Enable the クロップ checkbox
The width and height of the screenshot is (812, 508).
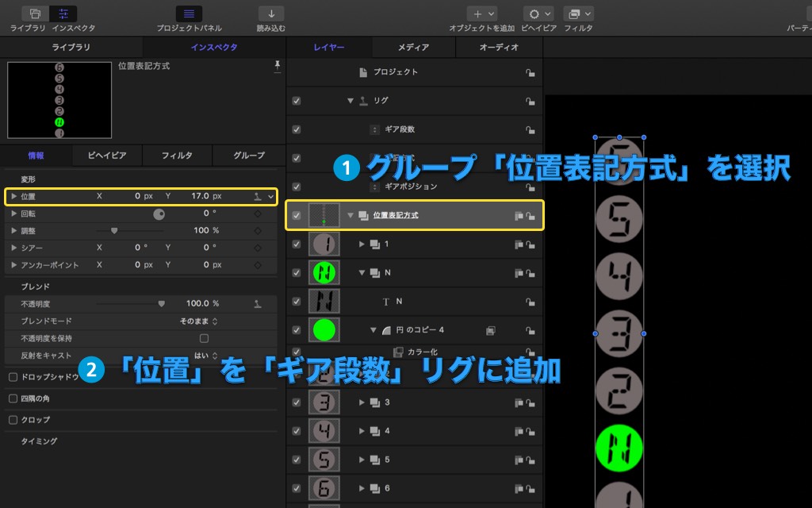(x=13, y=420)
